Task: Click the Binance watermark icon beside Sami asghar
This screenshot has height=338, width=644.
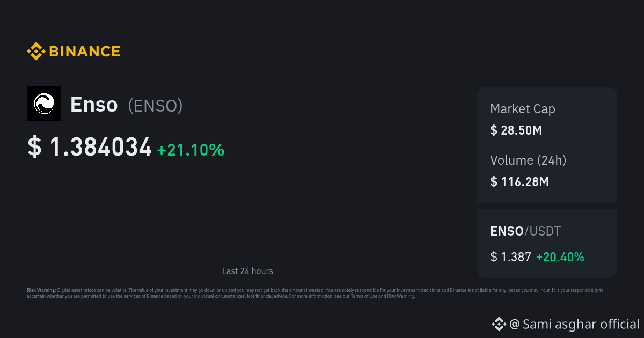Action: click(499, 324)
